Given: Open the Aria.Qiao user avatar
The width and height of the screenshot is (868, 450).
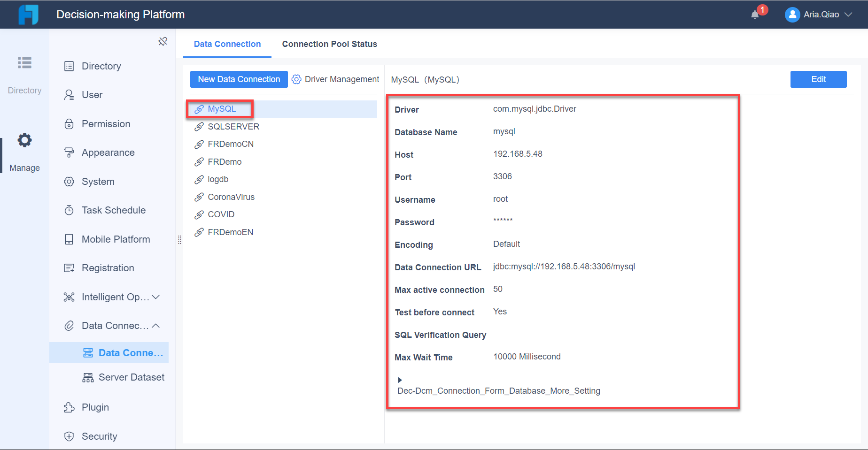Looking at the screenshot, I should (792, 15).
